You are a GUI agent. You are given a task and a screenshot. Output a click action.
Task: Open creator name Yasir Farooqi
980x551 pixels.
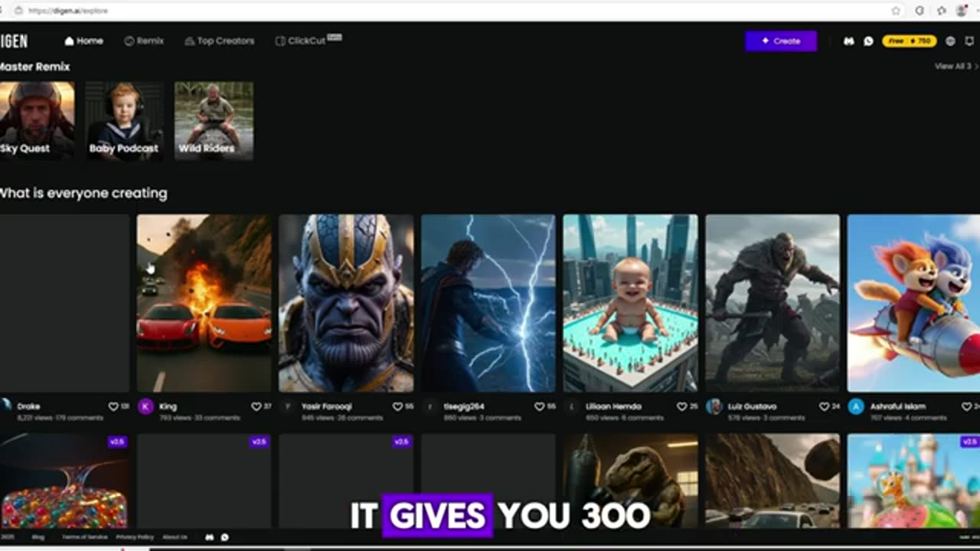coord(326,406)
